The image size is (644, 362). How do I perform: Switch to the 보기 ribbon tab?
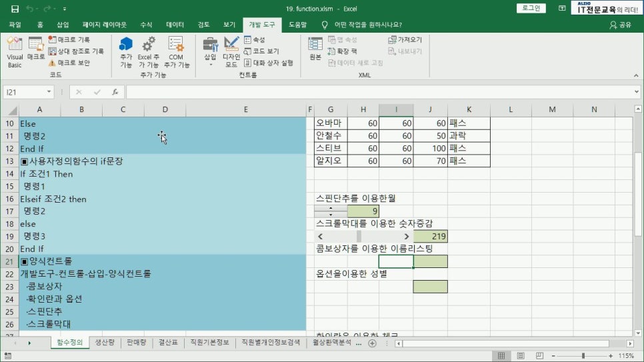point(229,25)
